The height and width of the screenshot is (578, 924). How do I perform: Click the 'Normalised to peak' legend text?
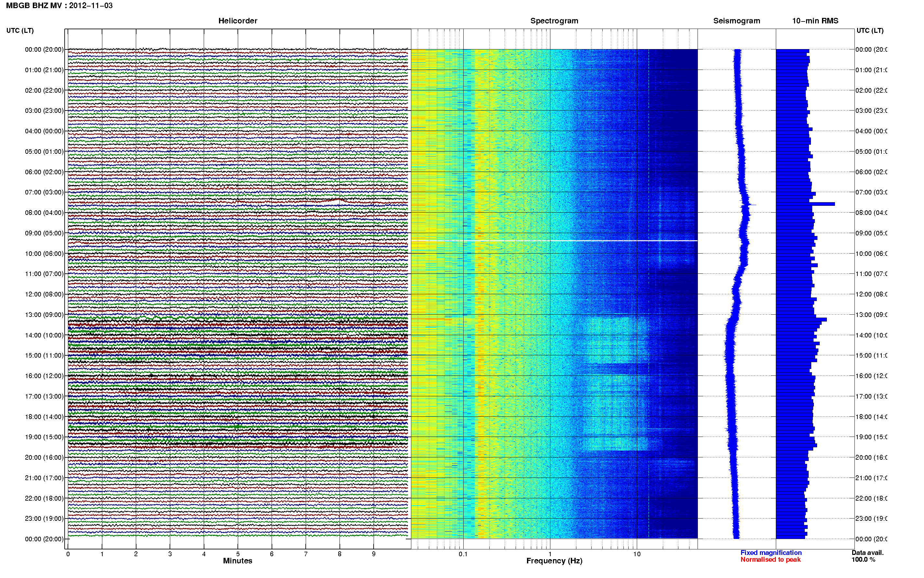(x=770, y=560)
